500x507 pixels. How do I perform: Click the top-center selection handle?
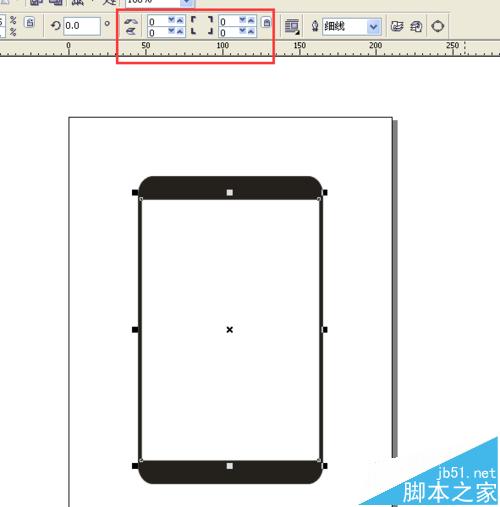click(x=230, y=193)
